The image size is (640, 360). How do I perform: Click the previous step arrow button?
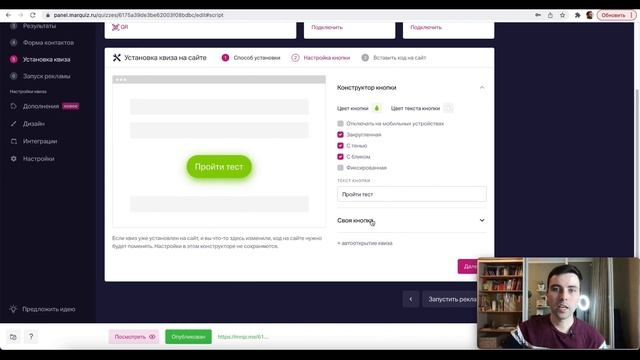411,299
